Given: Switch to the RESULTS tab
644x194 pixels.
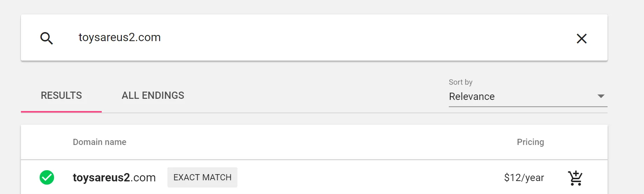Looking at the screenshot, I should (x=61, y=96).
